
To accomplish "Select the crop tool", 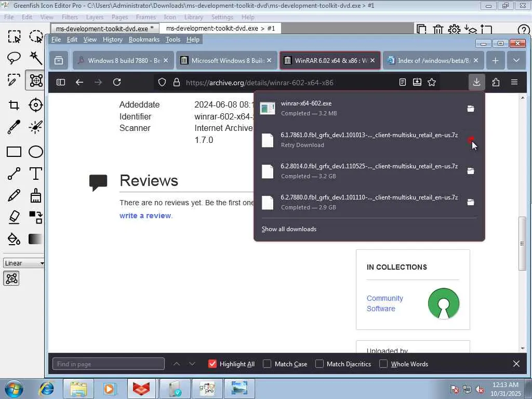I will click(x=14, y=105).
